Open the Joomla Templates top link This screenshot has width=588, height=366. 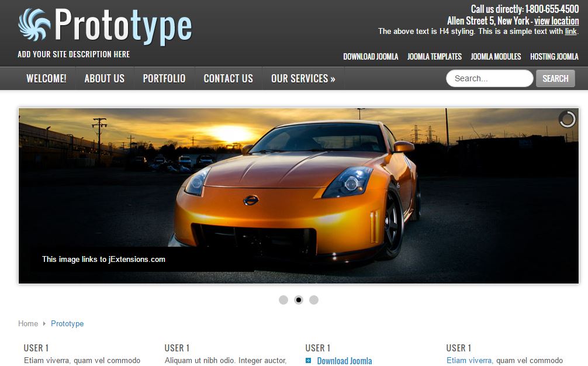pos(434,57)
